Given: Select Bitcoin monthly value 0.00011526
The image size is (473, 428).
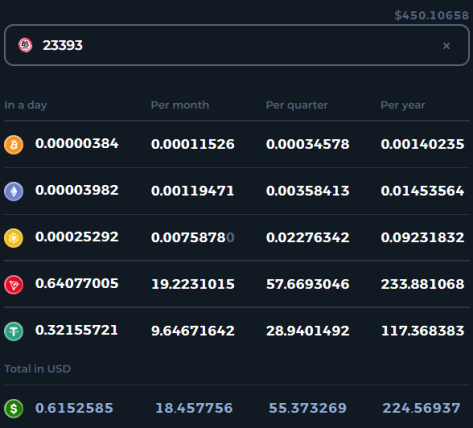Looking at the screenshot, I should coord(193,144).
